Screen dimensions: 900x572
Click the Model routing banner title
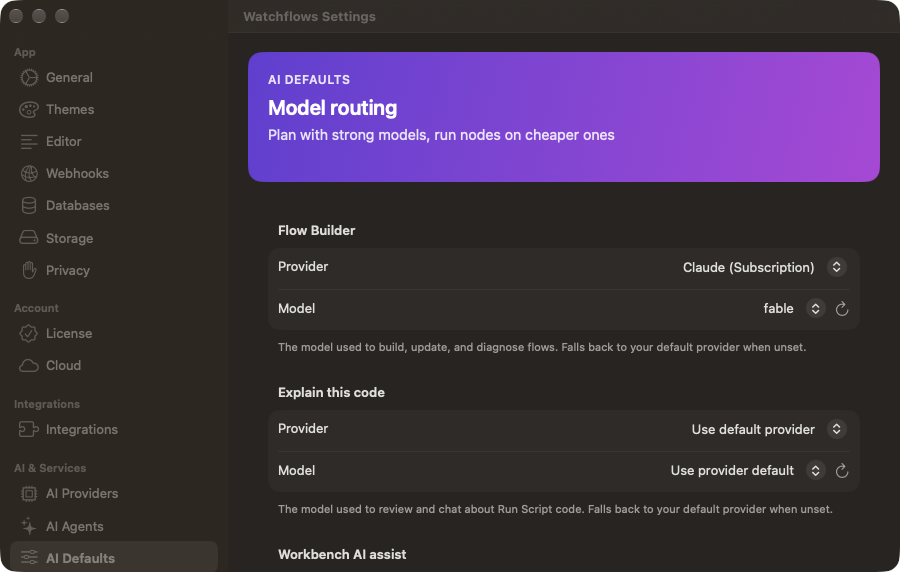coord(332,108)
